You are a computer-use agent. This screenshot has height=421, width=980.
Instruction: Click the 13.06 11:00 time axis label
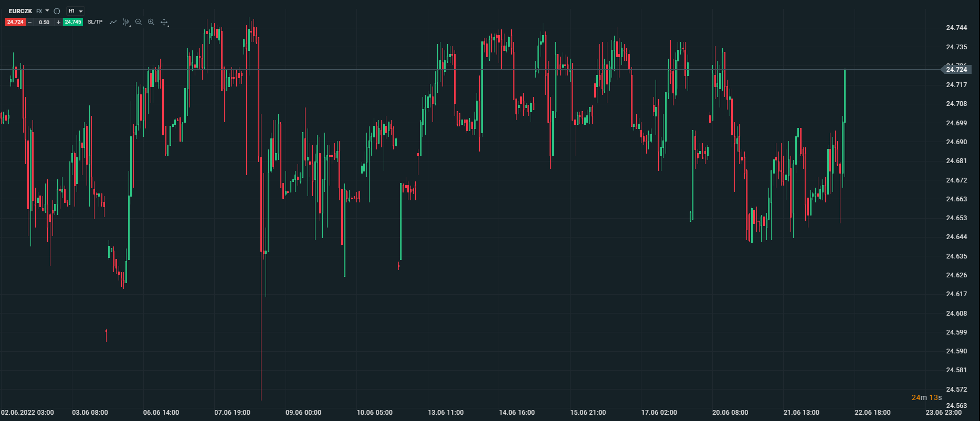pyautogui.click(x=446, y=413)
